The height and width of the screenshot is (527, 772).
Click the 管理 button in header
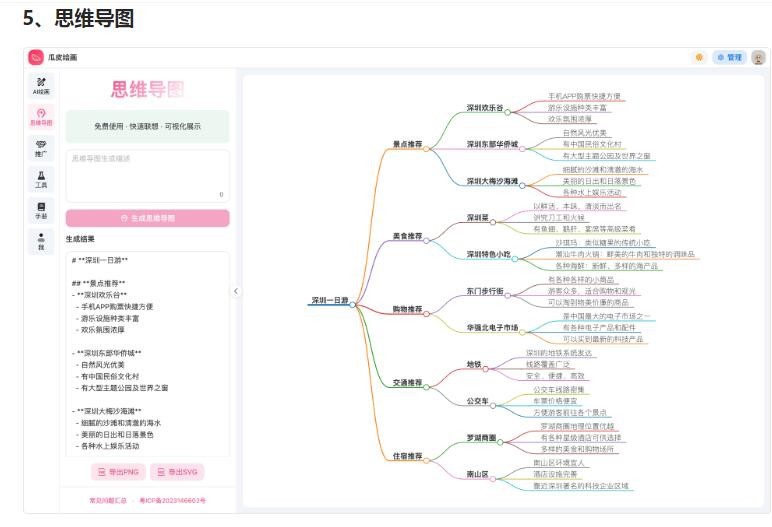pyautogui.click(x=730, y=57)
